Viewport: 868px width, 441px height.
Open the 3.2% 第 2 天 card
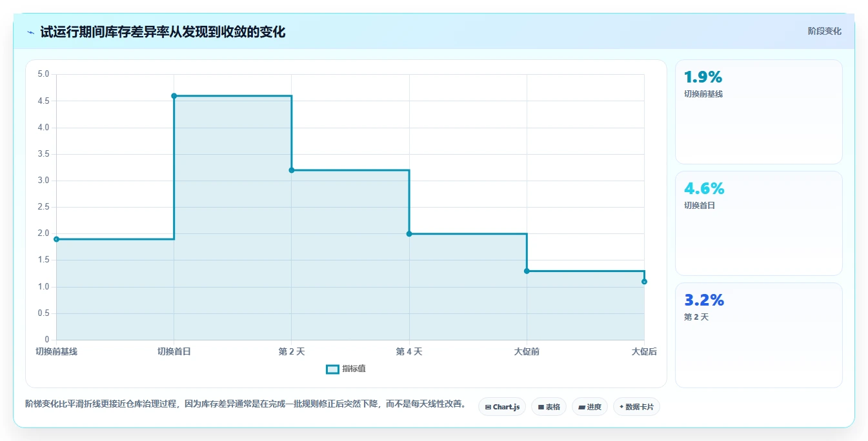[x=759, y=335]
